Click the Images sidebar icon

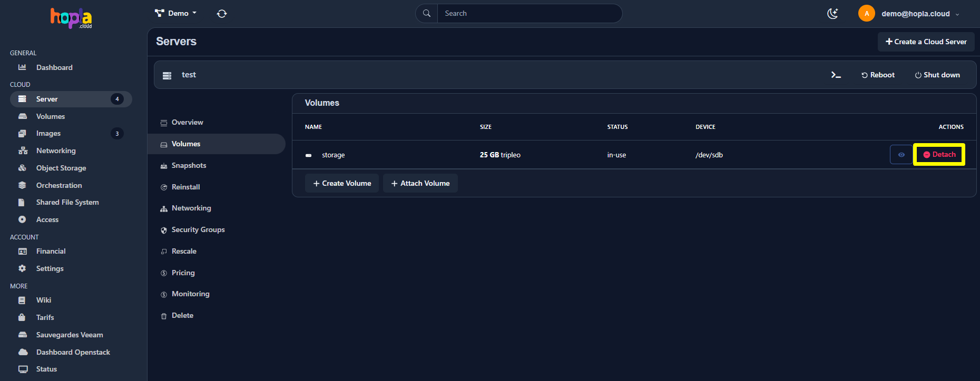pos(22,134)
